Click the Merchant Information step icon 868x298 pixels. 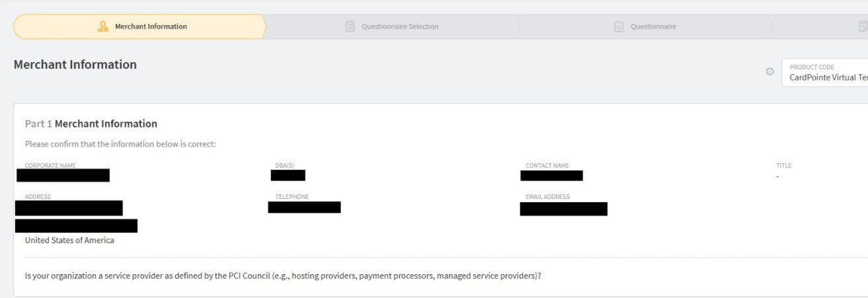coord(102,27)
